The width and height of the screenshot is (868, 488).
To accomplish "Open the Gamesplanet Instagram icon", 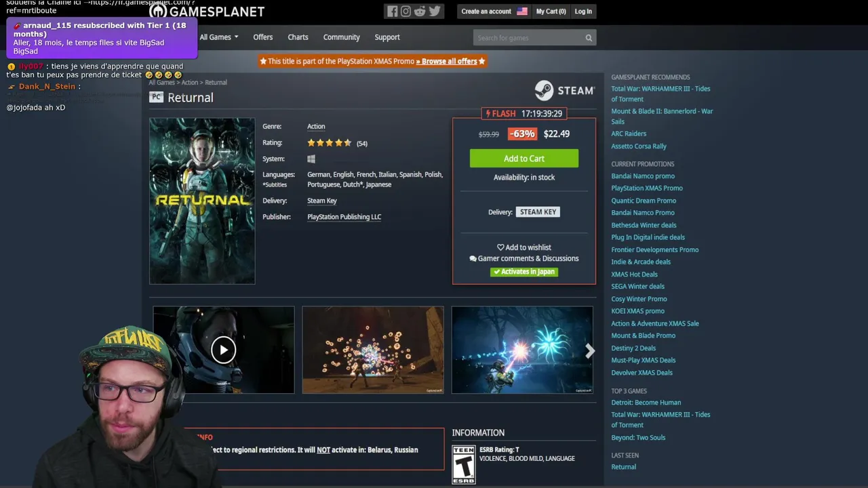I will (406, 11).
